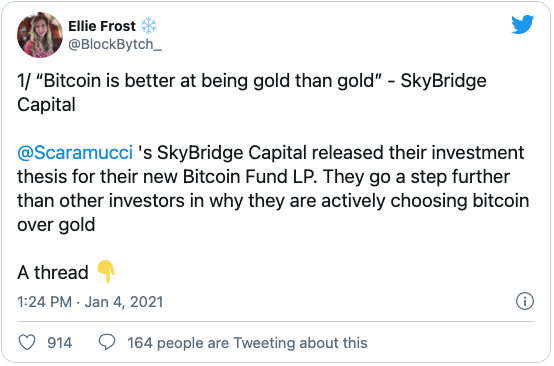Click the snowflake emoji beside Ellie Frost
554x366 pixels.
pos(149,25)
